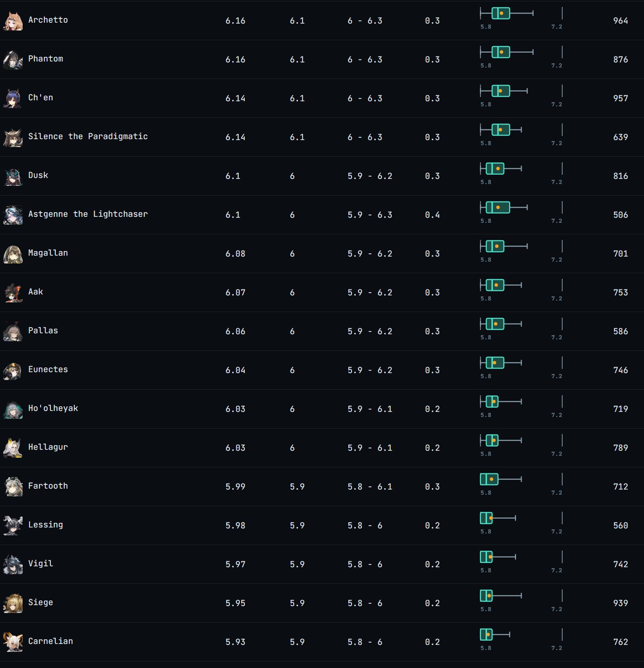Click the Ho'olheyak name text

(53, 408)
